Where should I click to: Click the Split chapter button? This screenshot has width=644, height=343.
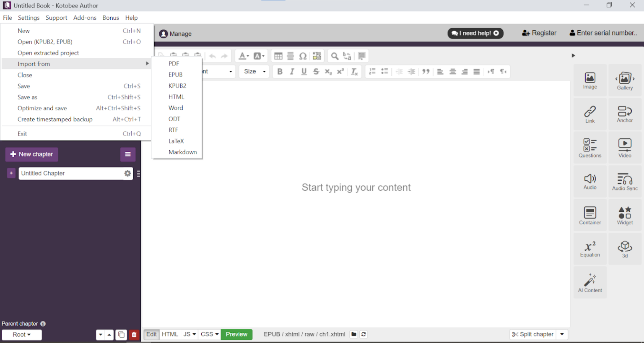coord(533,334)
